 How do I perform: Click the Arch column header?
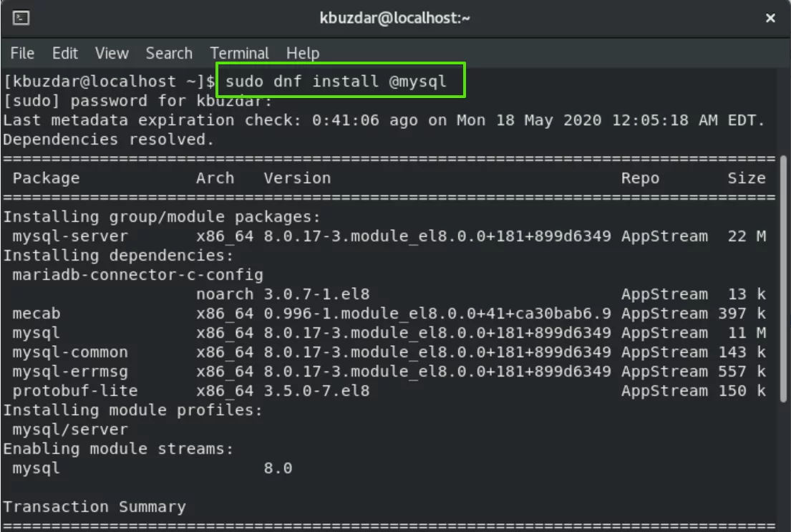point(215,178)
